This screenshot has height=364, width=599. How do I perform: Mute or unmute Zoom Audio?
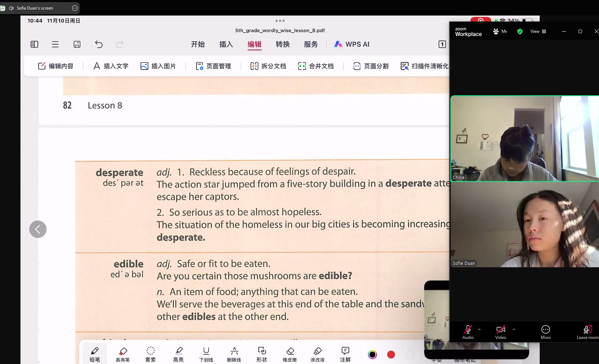point(468,332)
